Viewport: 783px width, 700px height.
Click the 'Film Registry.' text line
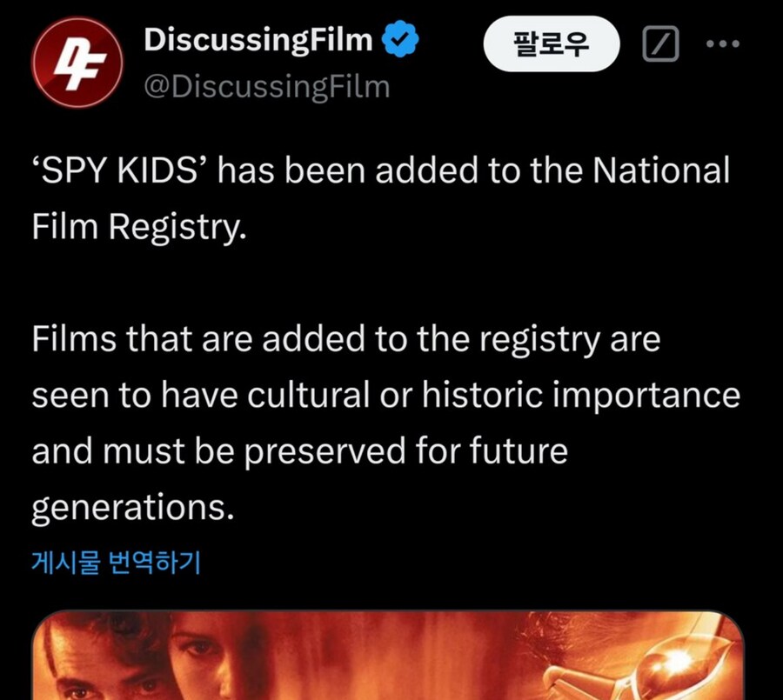(139, 228)
